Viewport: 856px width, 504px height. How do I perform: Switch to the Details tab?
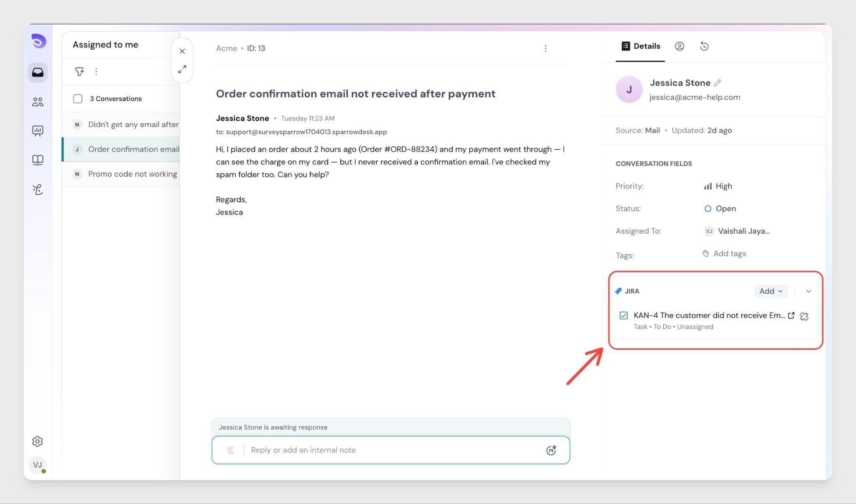[x=640, y=46]
